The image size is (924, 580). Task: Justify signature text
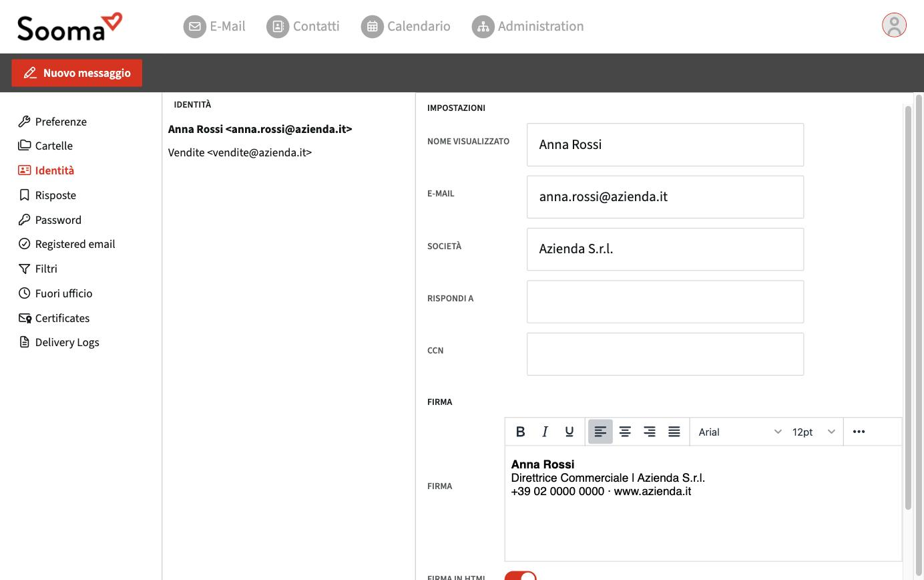click(674, 432)
